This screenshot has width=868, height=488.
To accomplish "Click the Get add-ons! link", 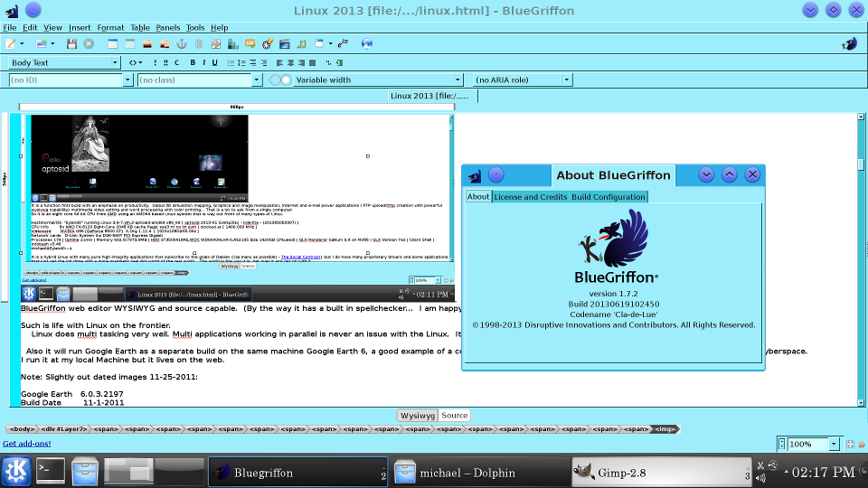I will click(x=26, y=444).
